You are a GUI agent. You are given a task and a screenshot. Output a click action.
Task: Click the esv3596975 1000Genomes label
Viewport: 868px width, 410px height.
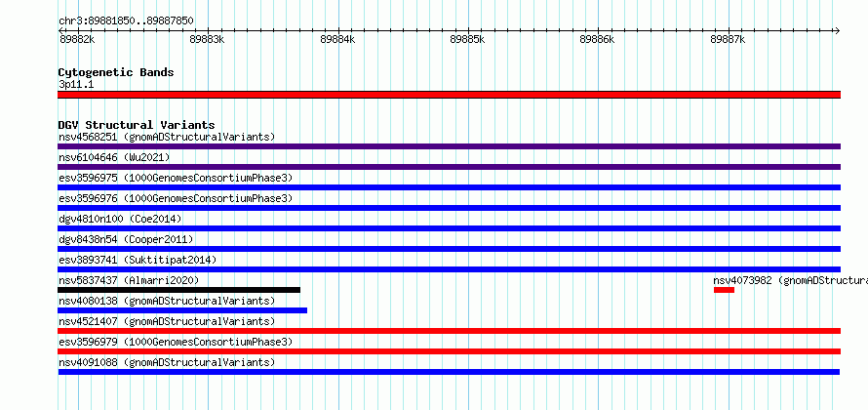pyautogui.click(x=176, y=178)
